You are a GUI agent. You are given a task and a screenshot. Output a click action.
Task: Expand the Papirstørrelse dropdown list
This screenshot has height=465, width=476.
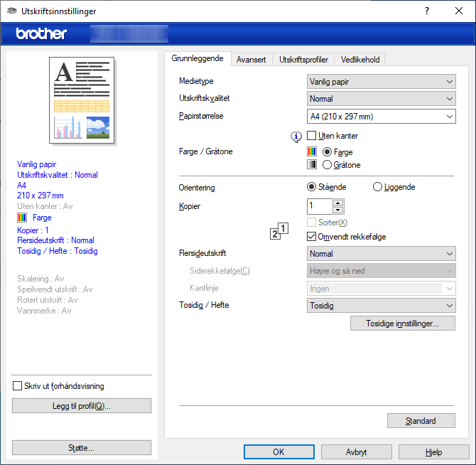(381, 117)
